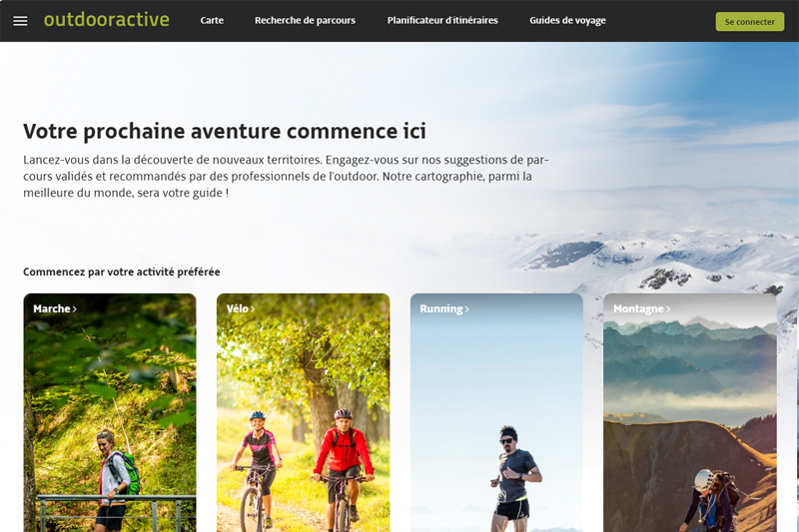Open the Marche activity link
The width and height of the screenshot is (799, 532).
click(52, 308)
